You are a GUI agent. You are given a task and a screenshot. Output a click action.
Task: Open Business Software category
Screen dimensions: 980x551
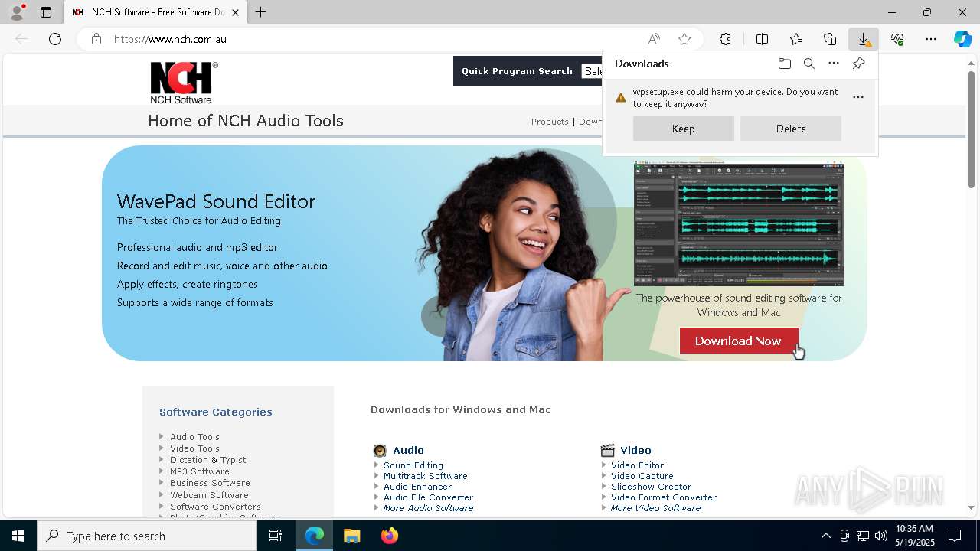(x=210, y=483)
